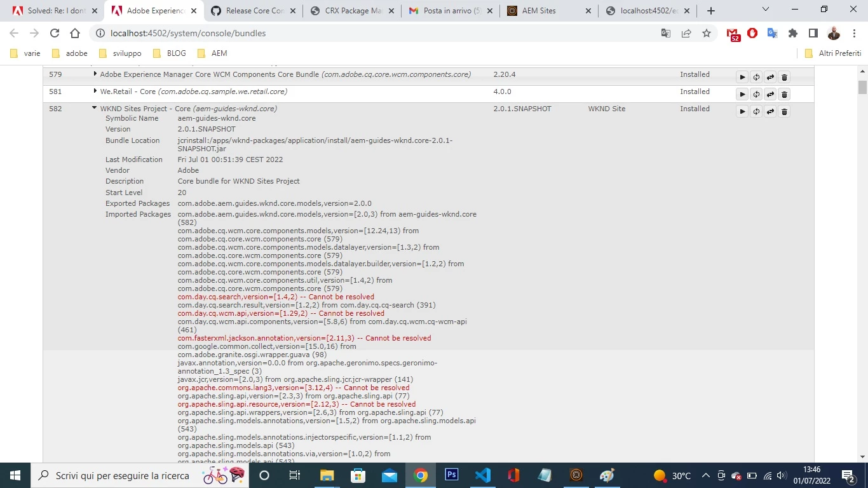Toggle the browser side panel

[x=813, y=33]
